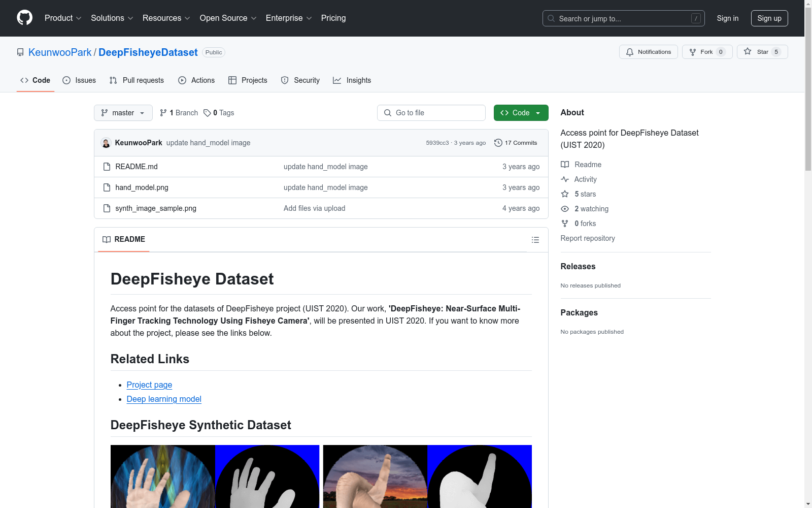Open the Deep learning model link
The width and height of the screenshot is (812, 508).
pyautogui.click(x=164, y=399)
